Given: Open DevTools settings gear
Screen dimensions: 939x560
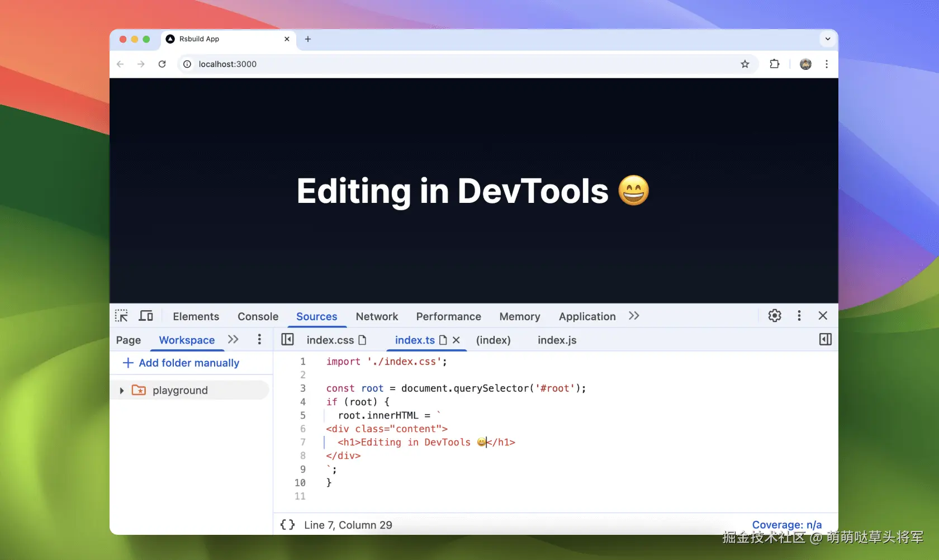Looking at the screenshot, I should click(775, 316).
